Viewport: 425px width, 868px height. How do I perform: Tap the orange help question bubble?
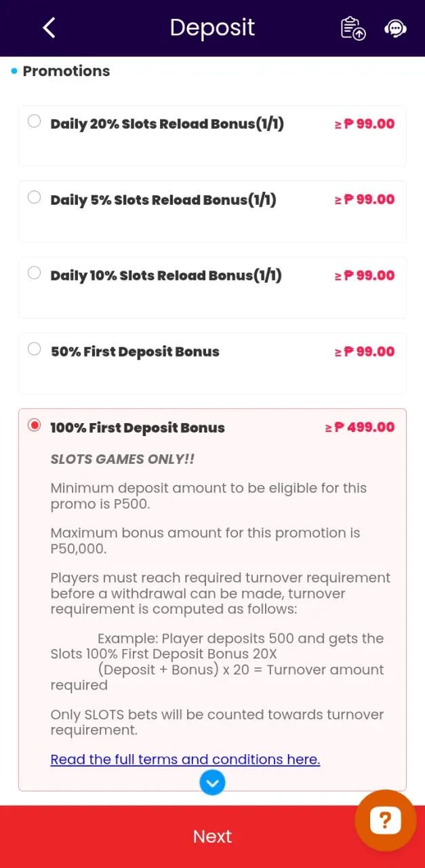click(385, 821)
